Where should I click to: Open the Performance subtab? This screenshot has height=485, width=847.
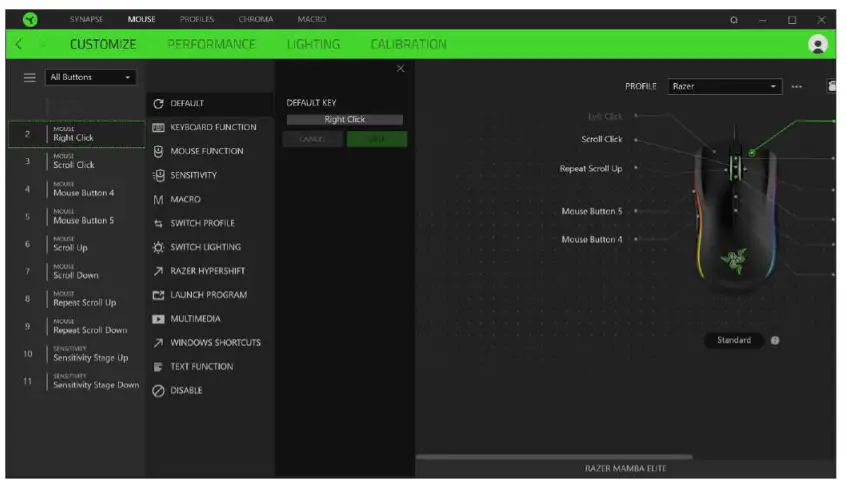[x=211, y=44]
